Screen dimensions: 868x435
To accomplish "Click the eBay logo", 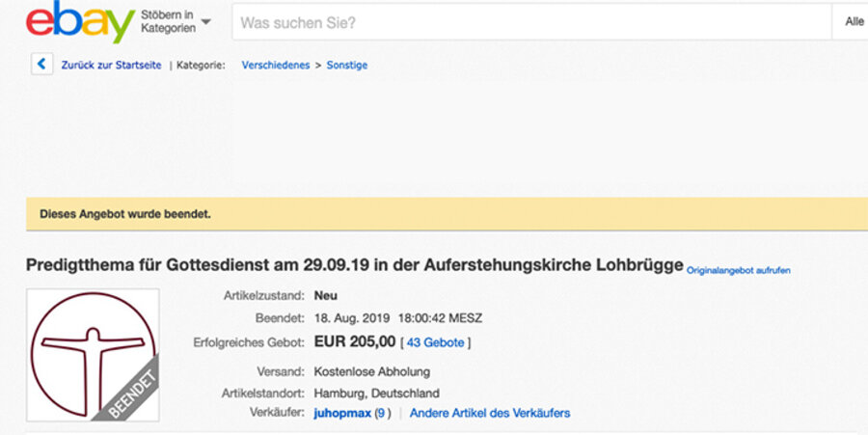I will point(80,22).
